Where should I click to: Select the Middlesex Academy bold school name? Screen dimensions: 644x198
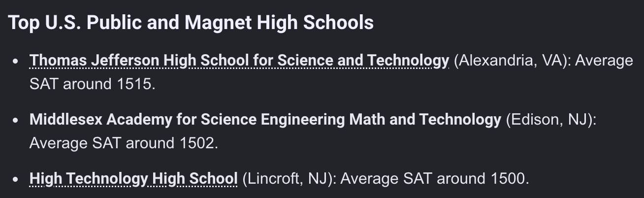265,120
